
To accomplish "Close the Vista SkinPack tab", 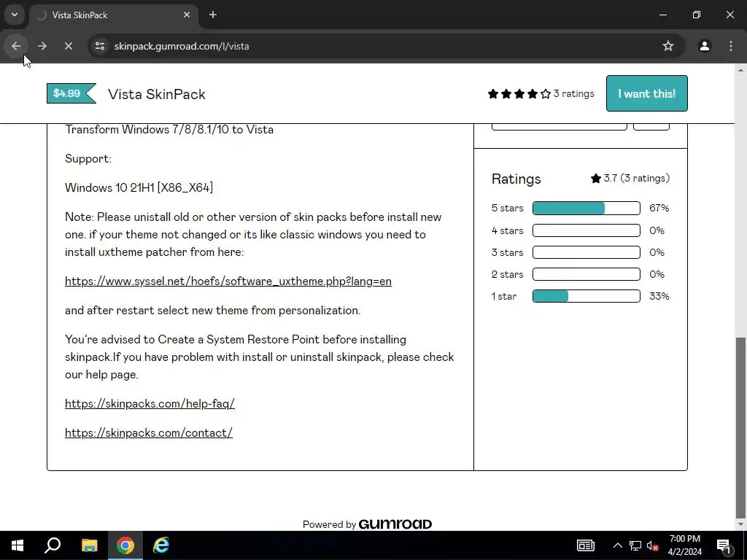I will pyautogui.click(x=187, y=15).
